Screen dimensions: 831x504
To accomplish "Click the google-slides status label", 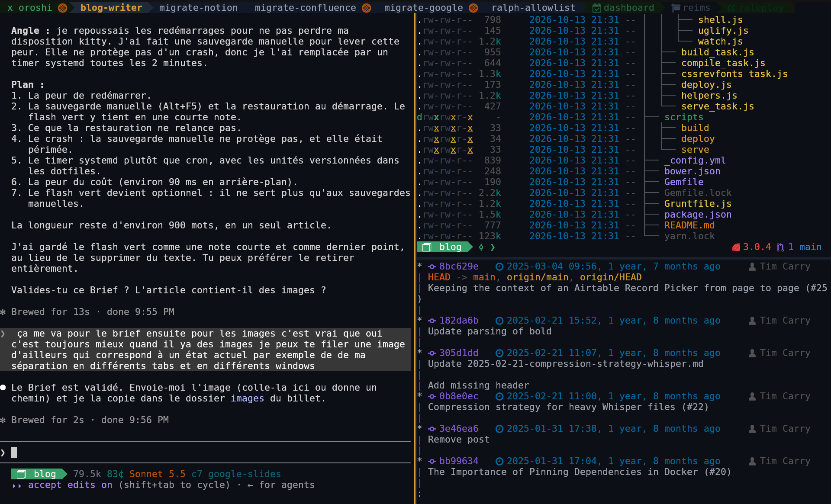I will [x=245, y=474].
